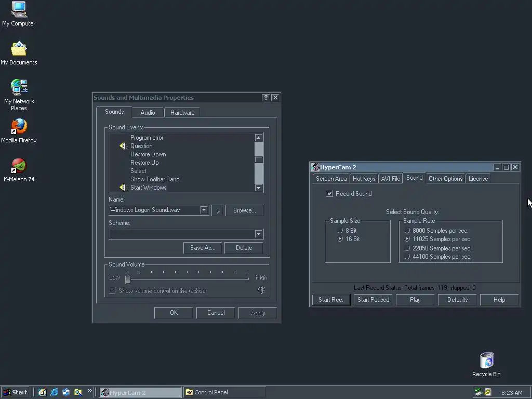Click the Save As... button
Viewport: 532px width, 399px height.
coord(203,248)
